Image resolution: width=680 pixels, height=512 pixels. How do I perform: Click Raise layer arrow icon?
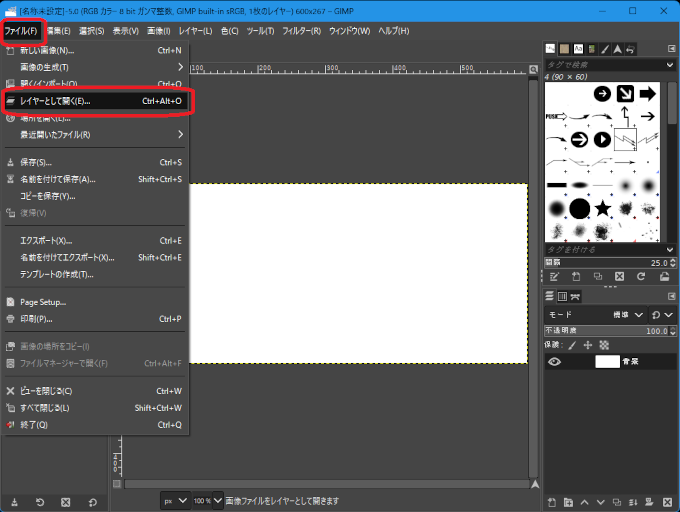click(585, 502)
